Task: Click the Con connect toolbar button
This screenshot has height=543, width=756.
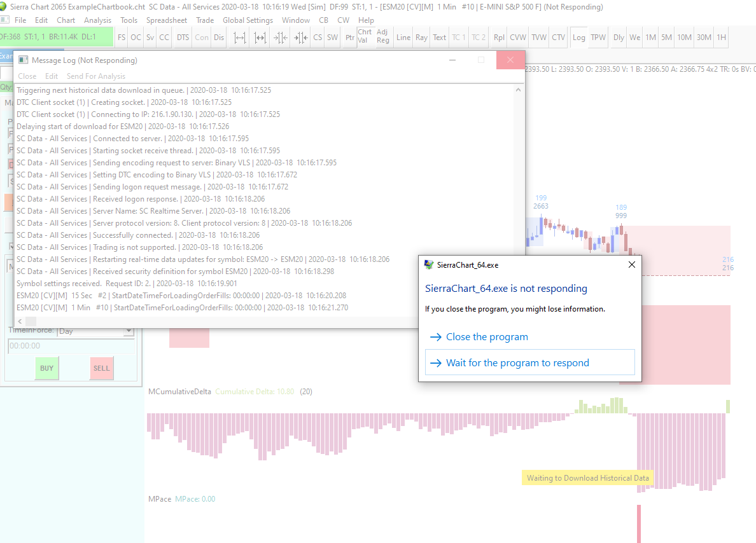Action: 202,37
